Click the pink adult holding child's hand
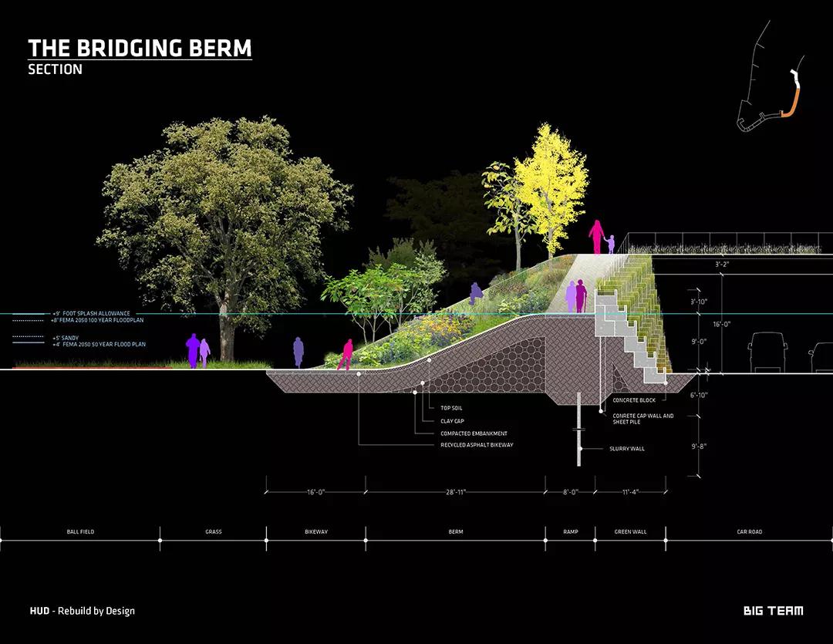The width and height of the screenshot is (833, 644). (x=597, y=237)
